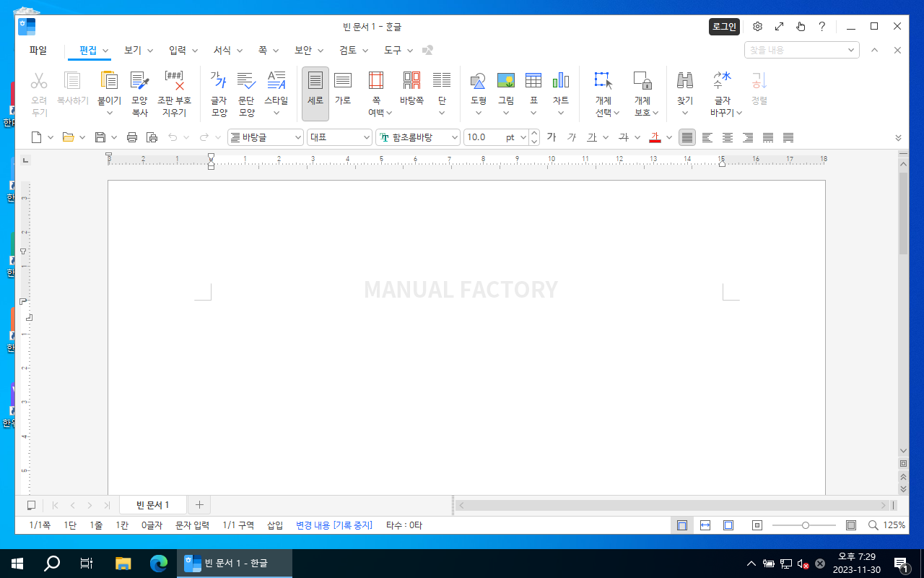The height and width of the screenshot is (578, 924).
Task: Click the new document icon
Action: pos(36,137)
